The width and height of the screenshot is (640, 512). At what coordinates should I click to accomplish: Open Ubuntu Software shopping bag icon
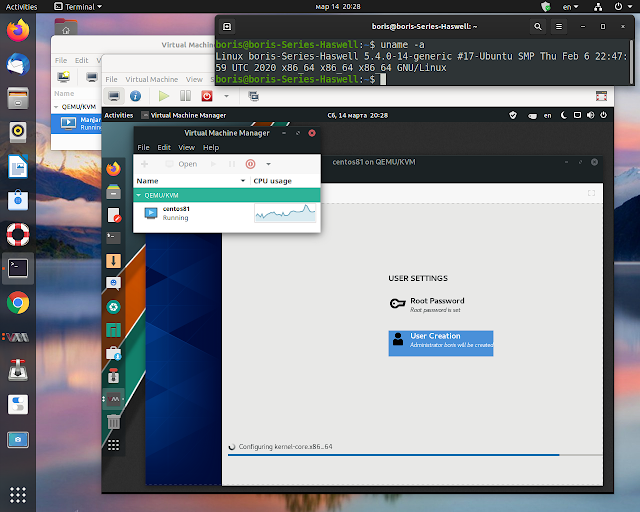point(18,200)
